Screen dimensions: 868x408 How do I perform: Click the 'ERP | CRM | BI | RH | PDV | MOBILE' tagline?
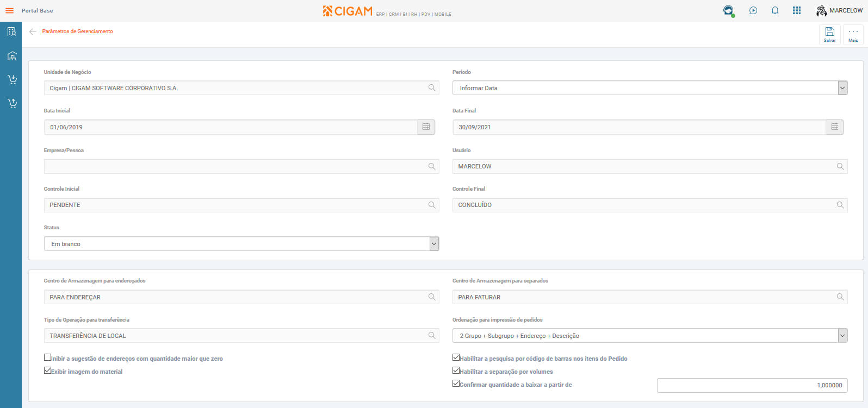pos(414,14)
